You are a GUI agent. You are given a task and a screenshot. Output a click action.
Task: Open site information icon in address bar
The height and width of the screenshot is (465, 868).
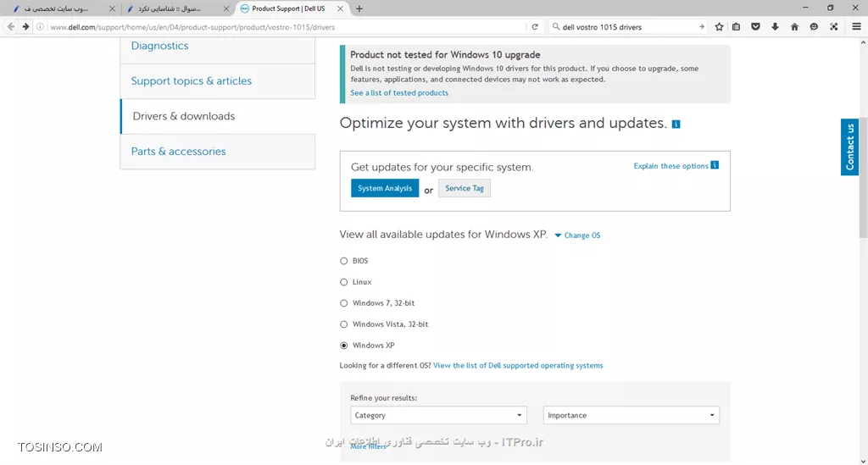coord(41,26)
